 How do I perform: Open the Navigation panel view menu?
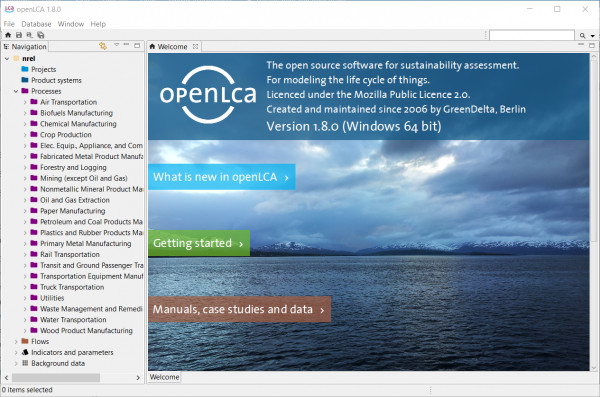tap(116, 45)
